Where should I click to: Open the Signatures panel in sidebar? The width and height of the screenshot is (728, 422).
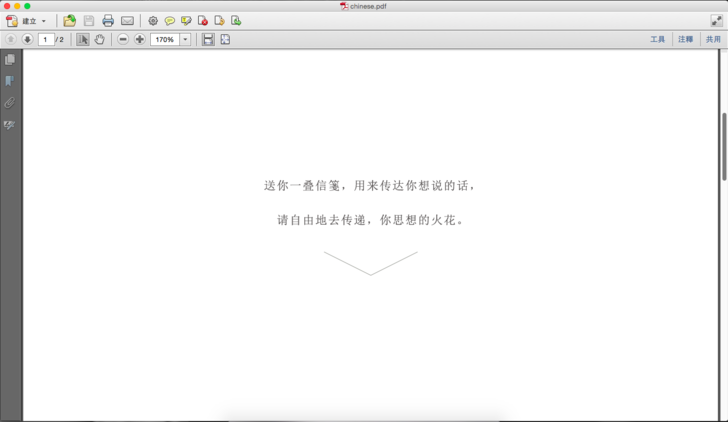[x=10, y=125]
